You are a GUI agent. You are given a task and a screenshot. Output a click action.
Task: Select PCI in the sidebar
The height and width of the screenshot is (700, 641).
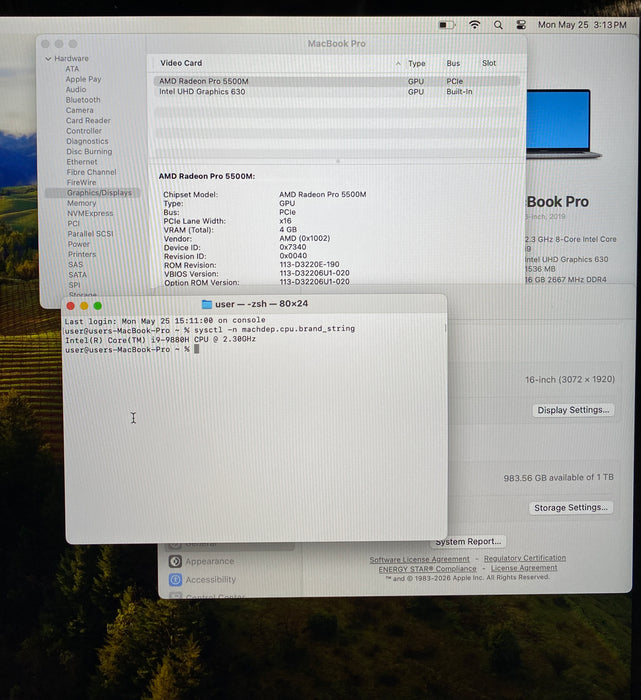[x=74, y=223]
